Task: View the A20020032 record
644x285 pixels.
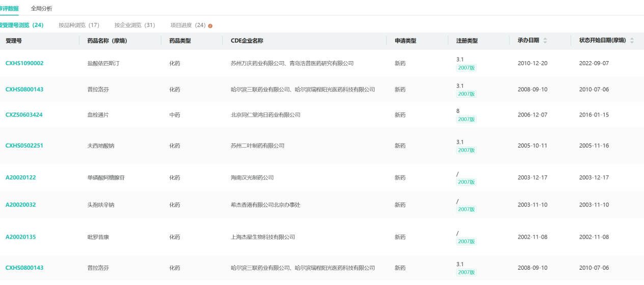Action: click(x=20, y=205)
